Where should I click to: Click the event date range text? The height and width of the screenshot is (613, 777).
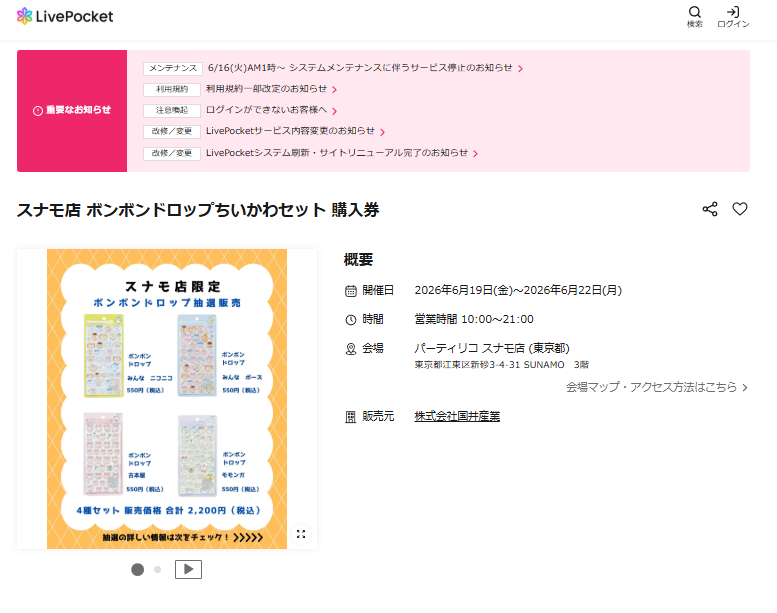click(518, 290)
